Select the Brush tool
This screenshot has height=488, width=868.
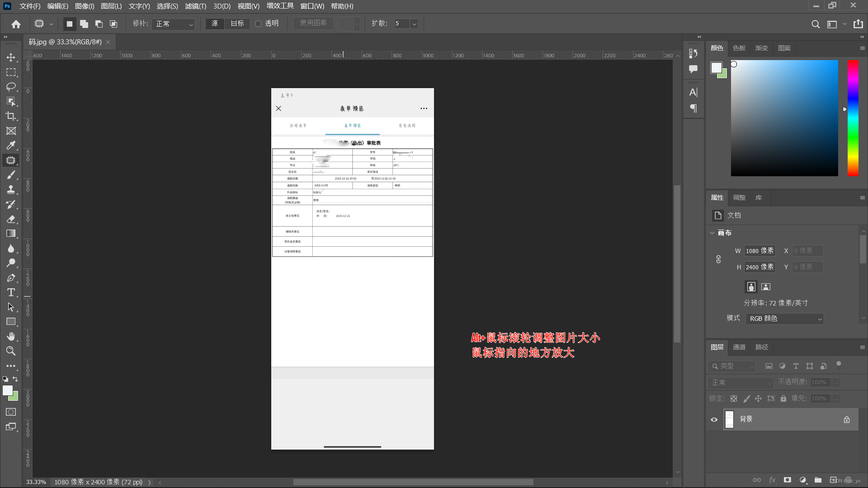click(x=11, y=175)
